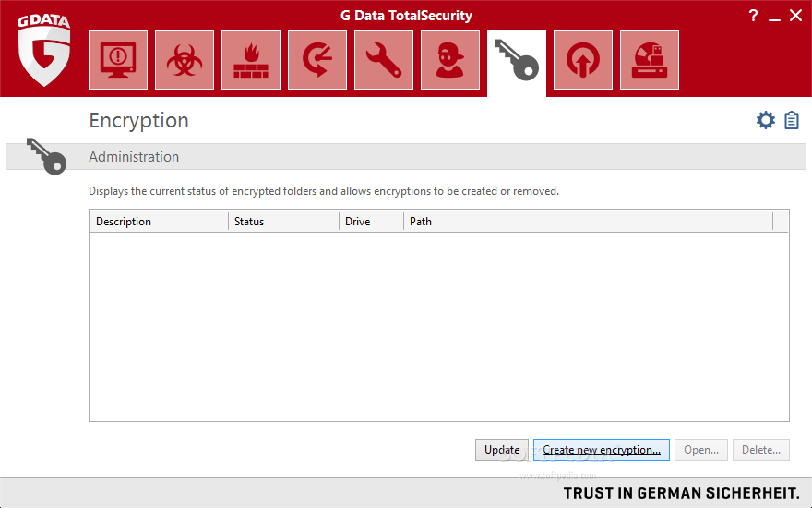Close the G Data TotalSecurity window
Screen dimensions: 812x508
click(796, 16)
